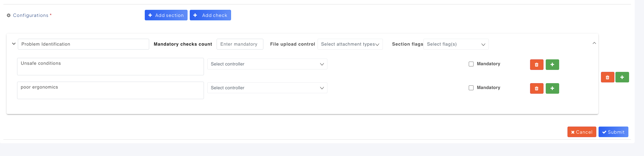The width and height of the screenshot is (644, 156).
Task: Click the Add section button
Action: click(166, 15)
